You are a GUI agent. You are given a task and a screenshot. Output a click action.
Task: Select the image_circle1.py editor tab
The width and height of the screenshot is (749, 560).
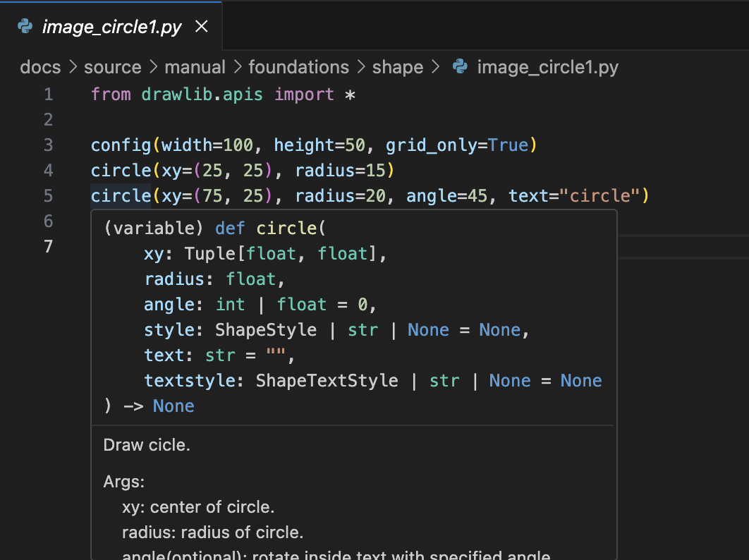coord(111,26)
